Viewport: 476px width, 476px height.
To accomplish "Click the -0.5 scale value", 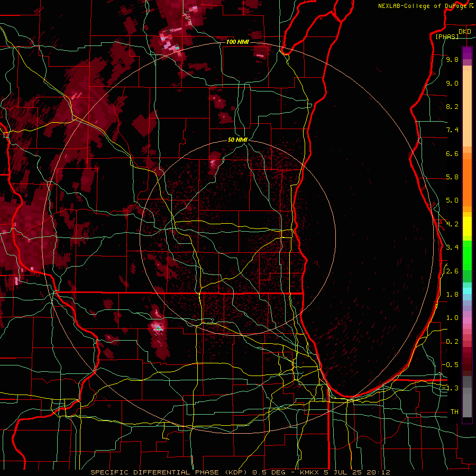I will tap(450, 365).
